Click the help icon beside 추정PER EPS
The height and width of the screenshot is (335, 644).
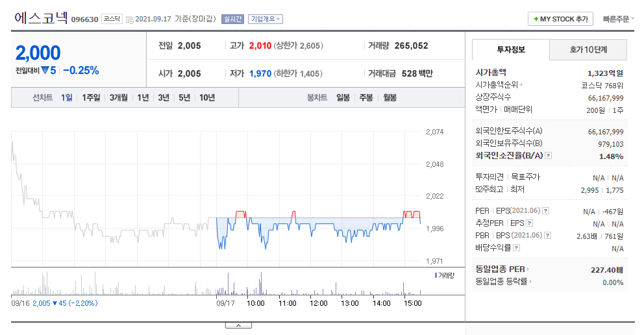point(529,223)
